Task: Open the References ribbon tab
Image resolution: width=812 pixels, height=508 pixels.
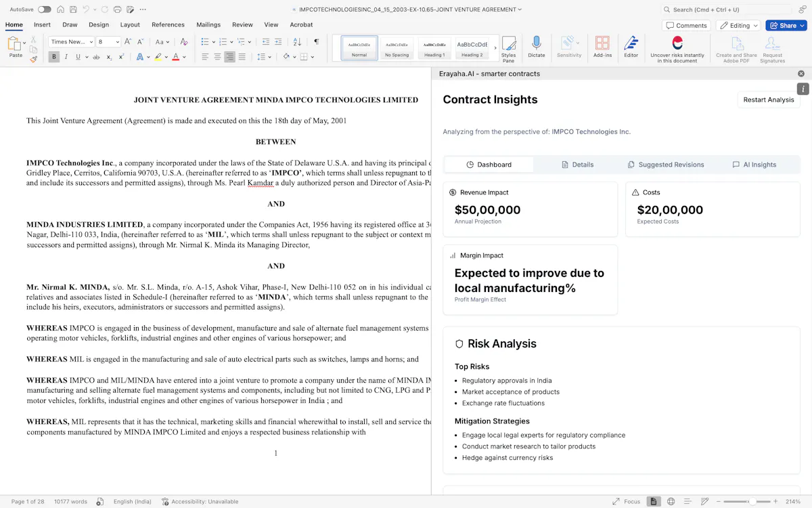Action: coord(168,24)
